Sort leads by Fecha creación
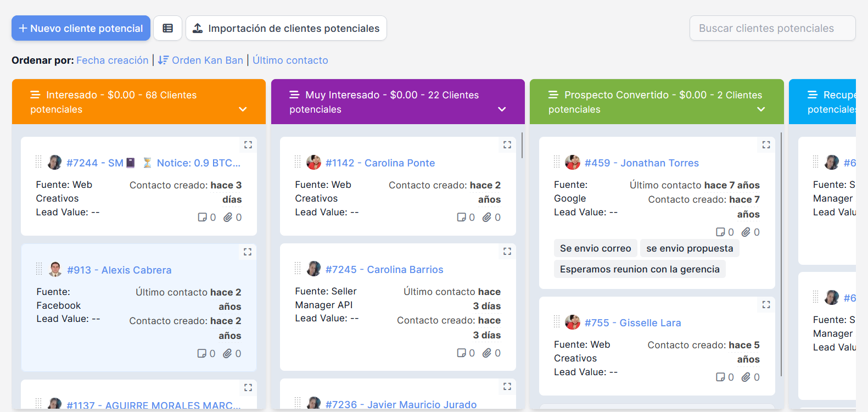The width and height of the screenshot is (868, 412). click(113, 60)
